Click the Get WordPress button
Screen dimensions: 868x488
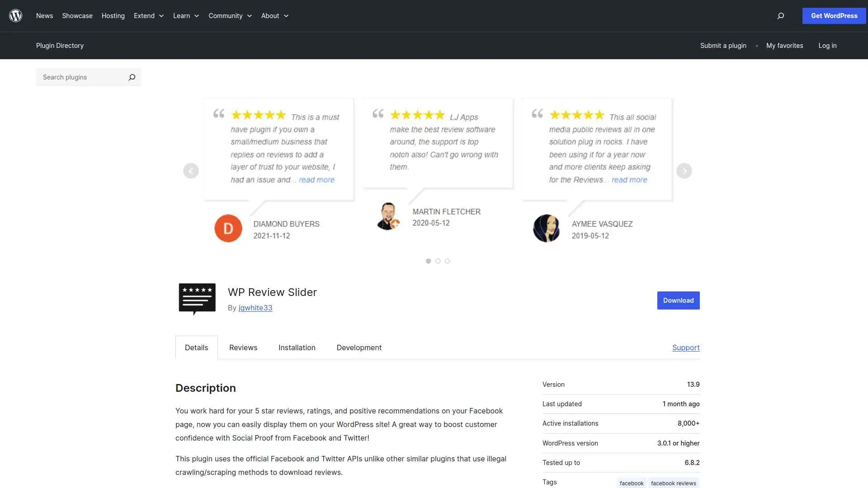tap(833, 15)
